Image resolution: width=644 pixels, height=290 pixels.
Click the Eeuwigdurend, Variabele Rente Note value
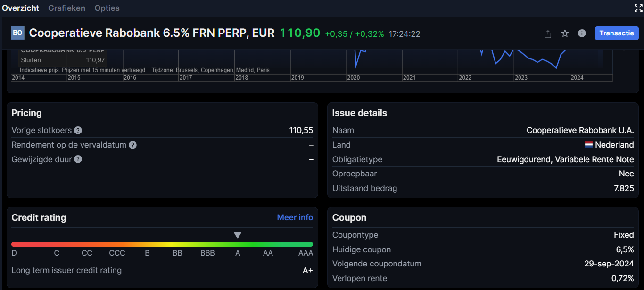pyautogui.click(x=566, y=159)
